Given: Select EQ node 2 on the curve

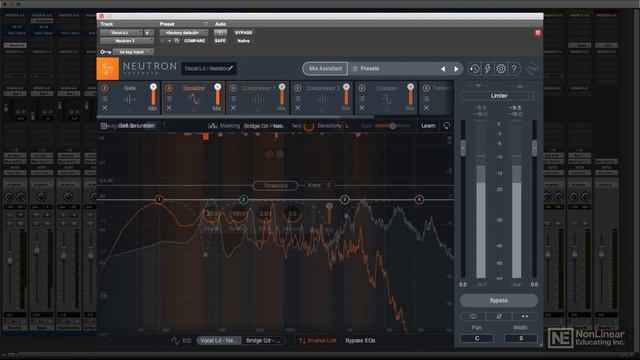Looking at the screenshot, I should [244, 199].
